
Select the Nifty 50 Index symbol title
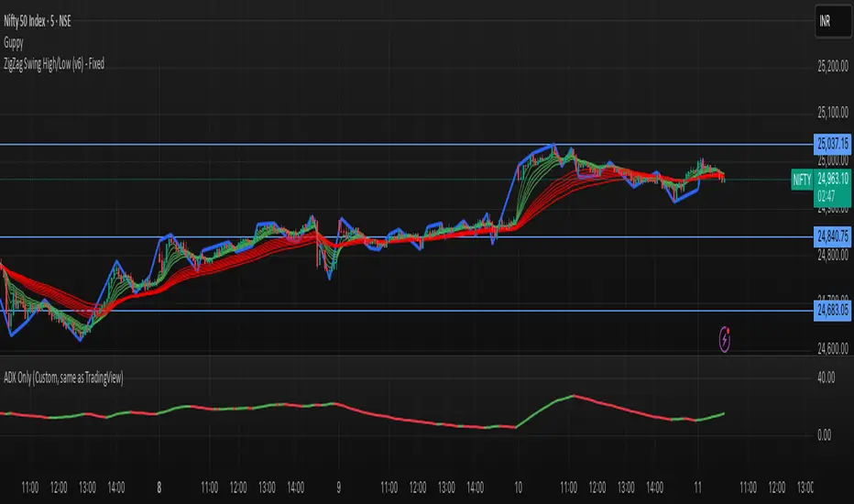coord(37,21)
